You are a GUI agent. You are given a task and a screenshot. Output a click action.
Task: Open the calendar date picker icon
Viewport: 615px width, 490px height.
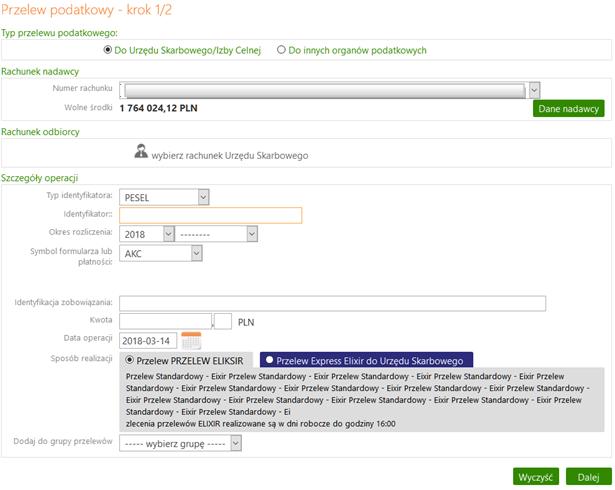coord(191,341)
